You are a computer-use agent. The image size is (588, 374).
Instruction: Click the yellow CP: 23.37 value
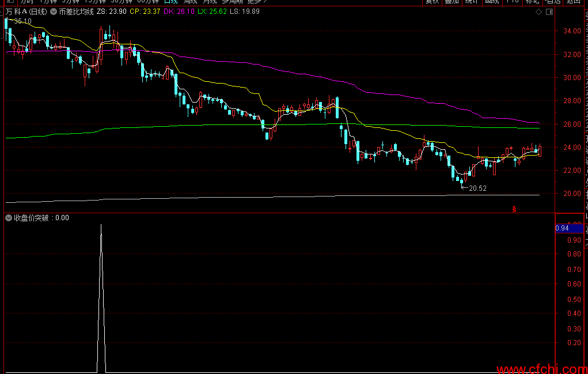tap(145, 12)
